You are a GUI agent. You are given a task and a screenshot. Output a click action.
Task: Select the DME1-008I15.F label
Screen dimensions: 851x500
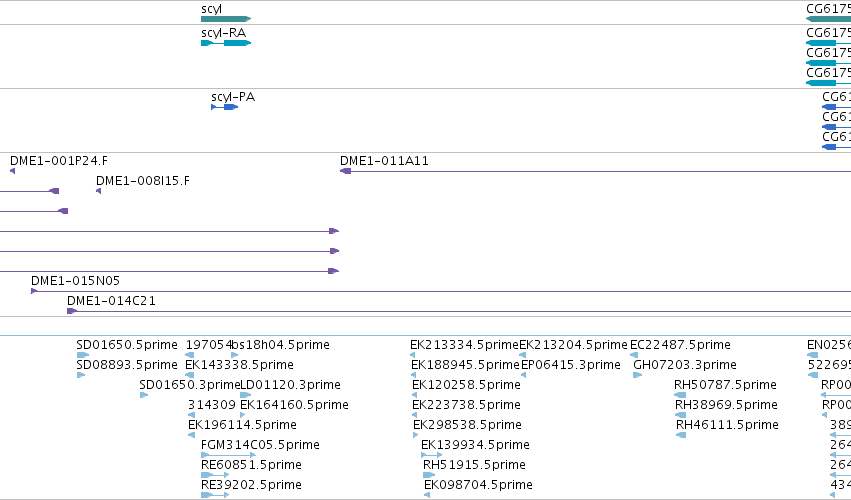(x=143, y=181)
